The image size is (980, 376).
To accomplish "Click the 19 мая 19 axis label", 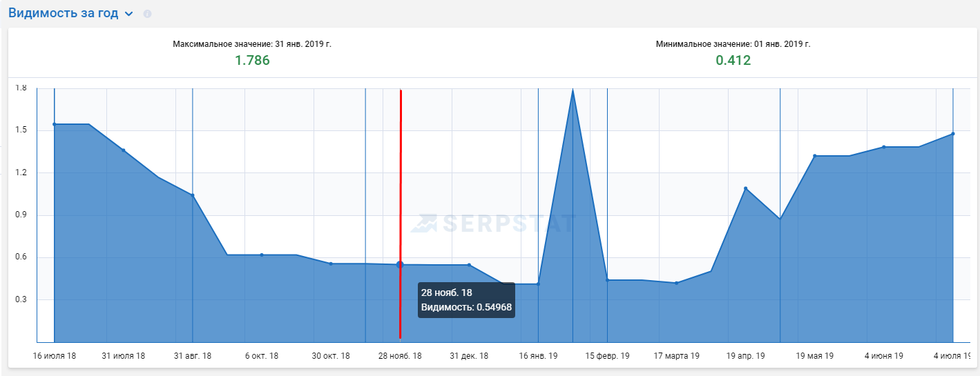I will (x=815, y=356).
